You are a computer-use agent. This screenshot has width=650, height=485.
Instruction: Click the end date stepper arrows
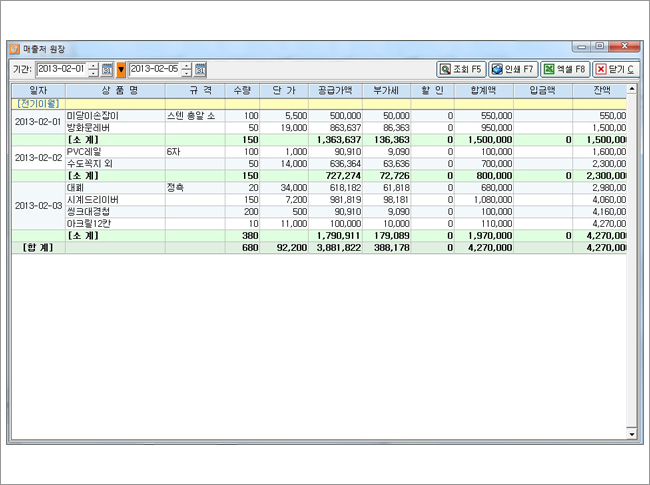[x=186, y=69]
